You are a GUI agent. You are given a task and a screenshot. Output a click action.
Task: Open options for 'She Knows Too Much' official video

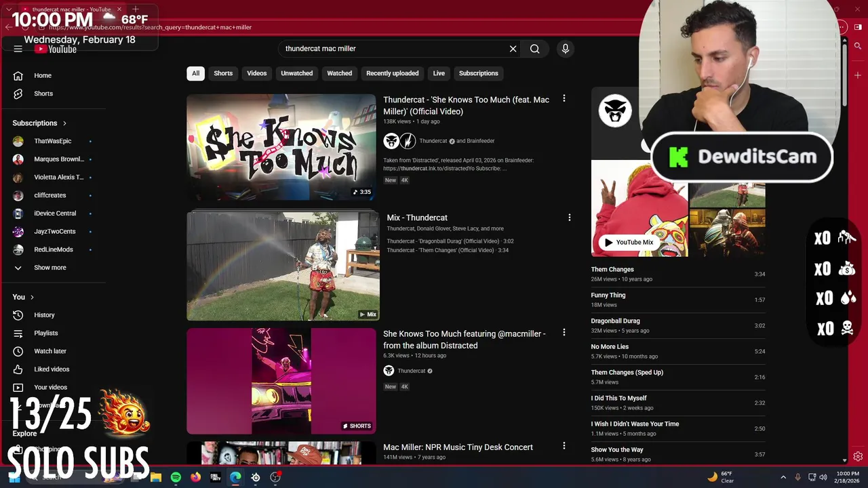point(564,99)
